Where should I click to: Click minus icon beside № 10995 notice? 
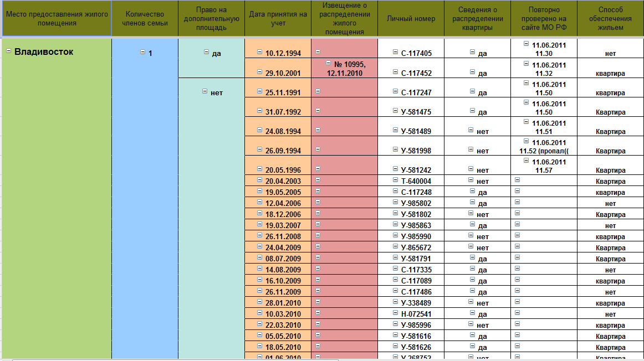click(x=329, y=63)
